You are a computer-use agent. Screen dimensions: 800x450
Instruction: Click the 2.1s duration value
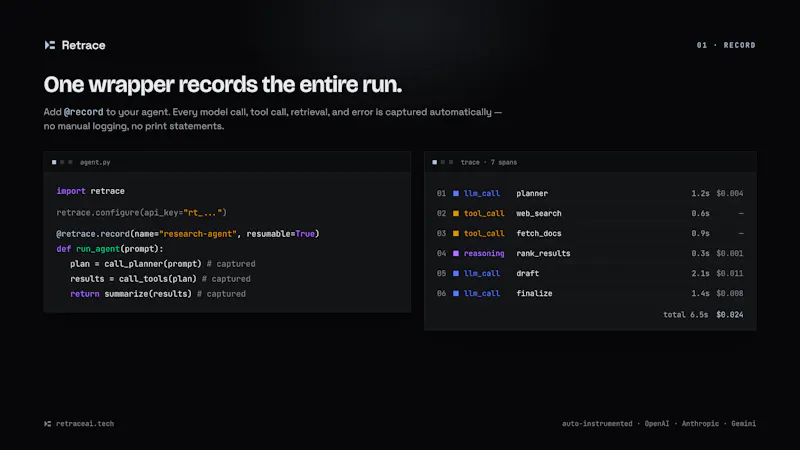tap(700, 273)
